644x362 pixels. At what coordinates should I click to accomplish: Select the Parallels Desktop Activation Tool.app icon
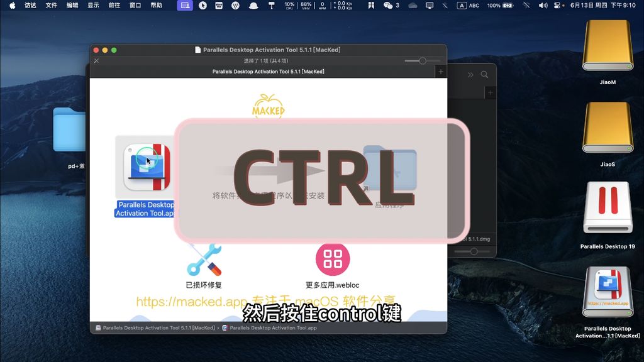(x=147, y=167)
